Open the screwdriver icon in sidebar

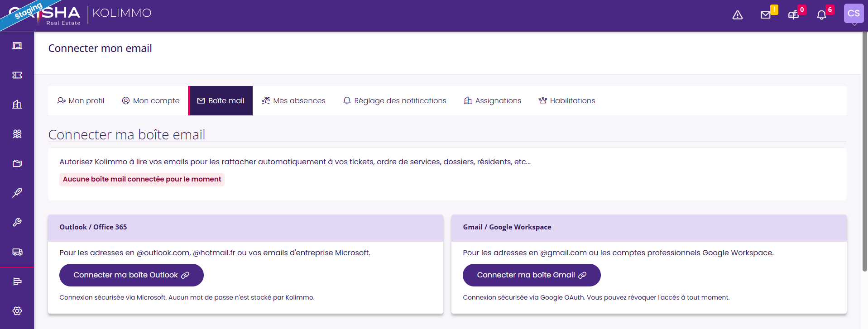click(x=17, y=193)
